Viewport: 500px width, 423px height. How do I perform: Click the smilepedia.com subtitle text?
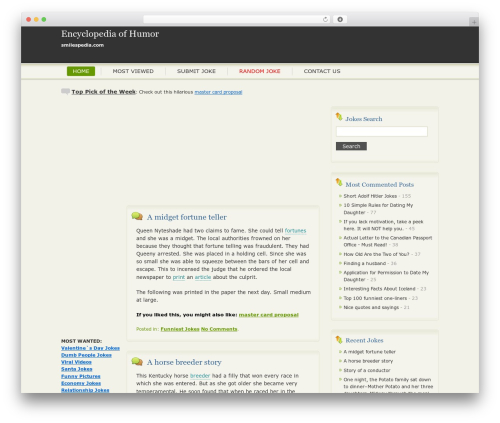[82, 45]
